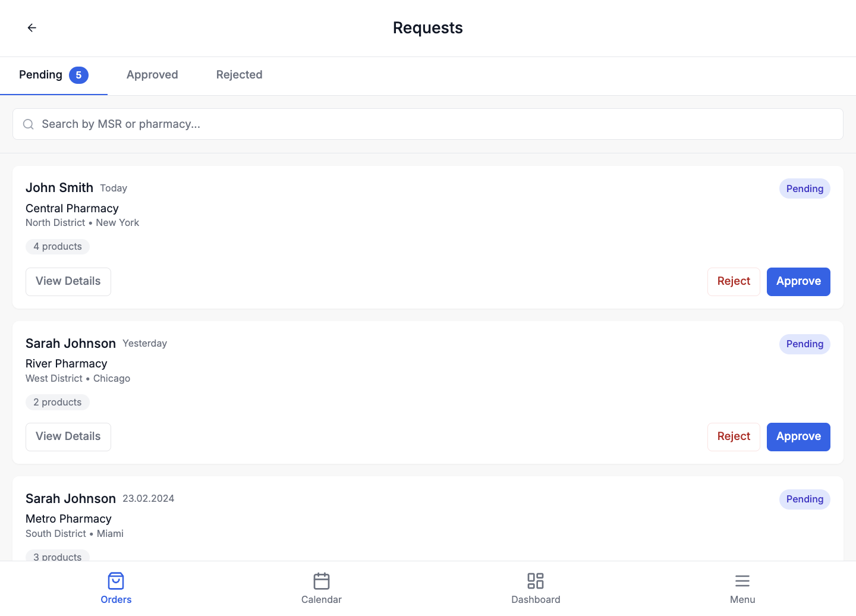Switch to the Pending tab
Screen dimensions: 856x616
(41, 75)
